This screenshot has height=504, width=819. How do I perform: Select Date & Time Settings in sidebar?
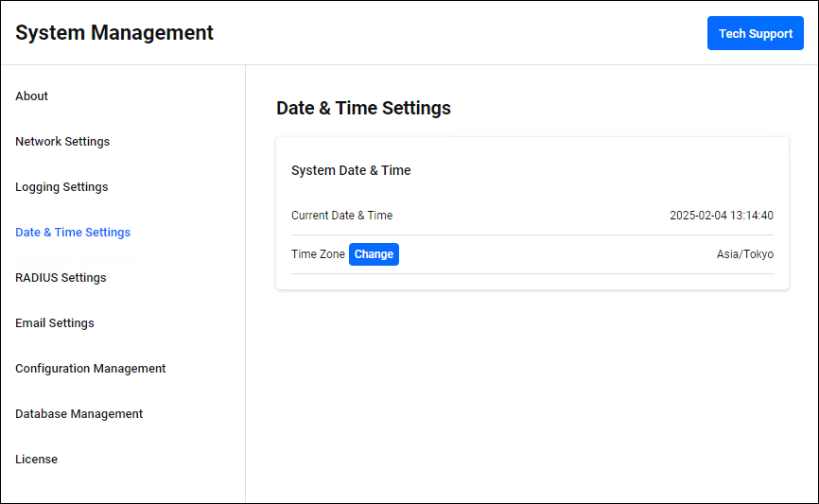pos(73,233)
